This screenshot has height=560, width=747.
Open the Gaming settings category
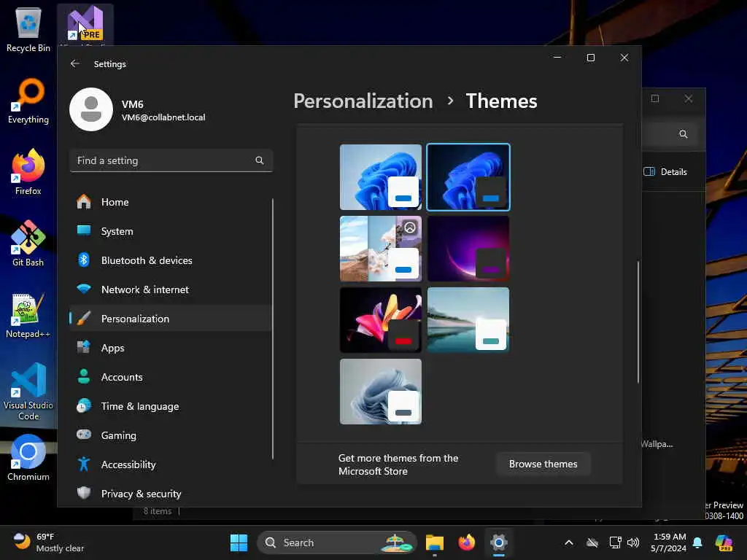(x=171, y=435)
